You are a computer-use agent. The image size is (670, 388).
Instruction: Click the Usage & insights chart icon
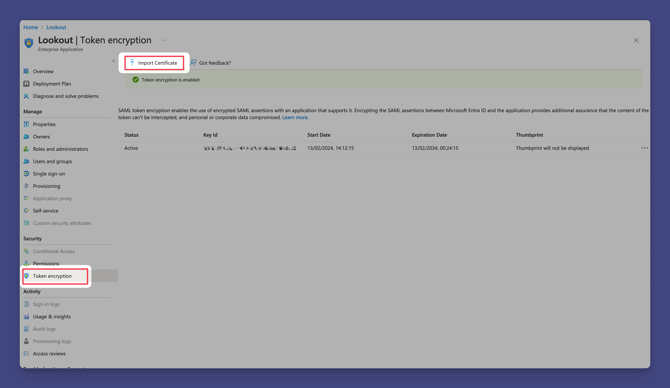26,317
